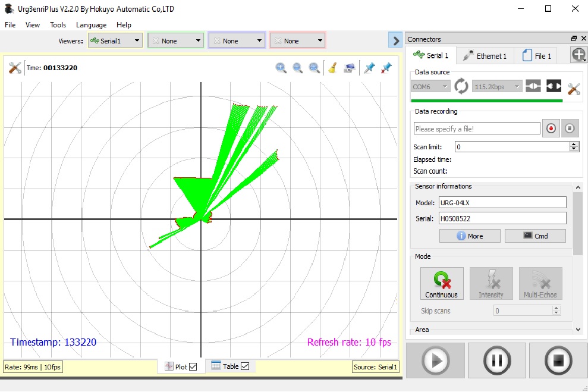Open the 115.2Kbps baud rate dropdown
Viewport: 588px width, 392px height.
tap(497, 87)
